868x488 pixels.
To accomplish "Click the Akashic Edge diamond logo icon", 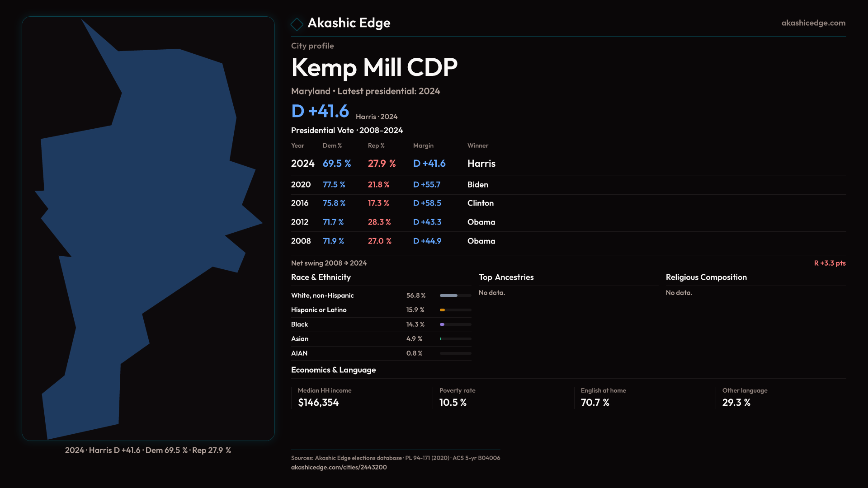I will pyautogui.click(x=297, y=24).
